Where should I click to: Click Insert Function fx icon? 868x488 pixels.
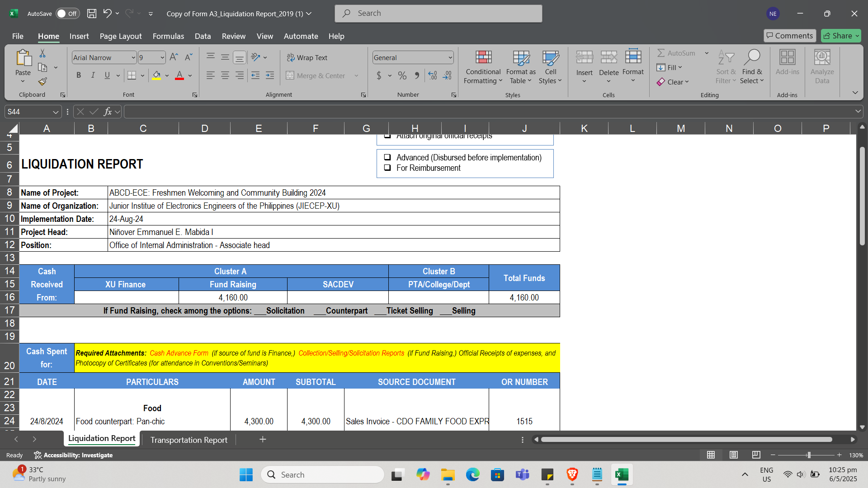tap(108, 112)
